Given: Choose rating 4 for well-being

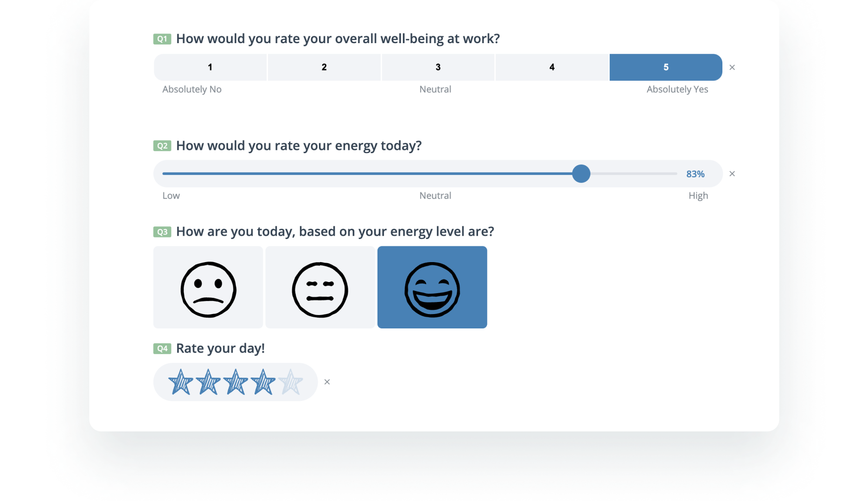Looking at the screenshot, I should [x=552, y=67].
